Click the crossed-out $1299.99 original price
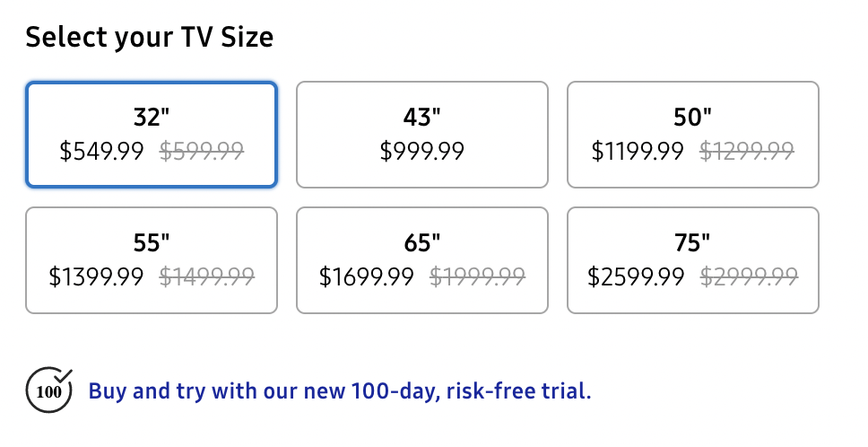 (747, 151)
